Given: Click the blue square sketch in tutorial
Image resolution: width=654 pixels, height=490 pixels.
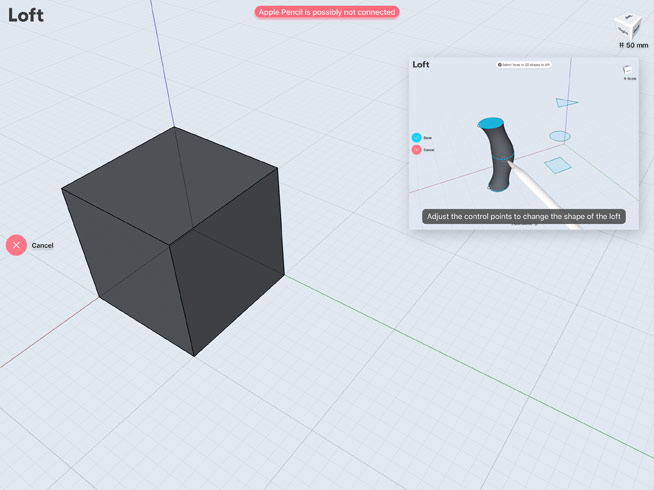Looking at the screenshot, I should [x=557, y=166].
